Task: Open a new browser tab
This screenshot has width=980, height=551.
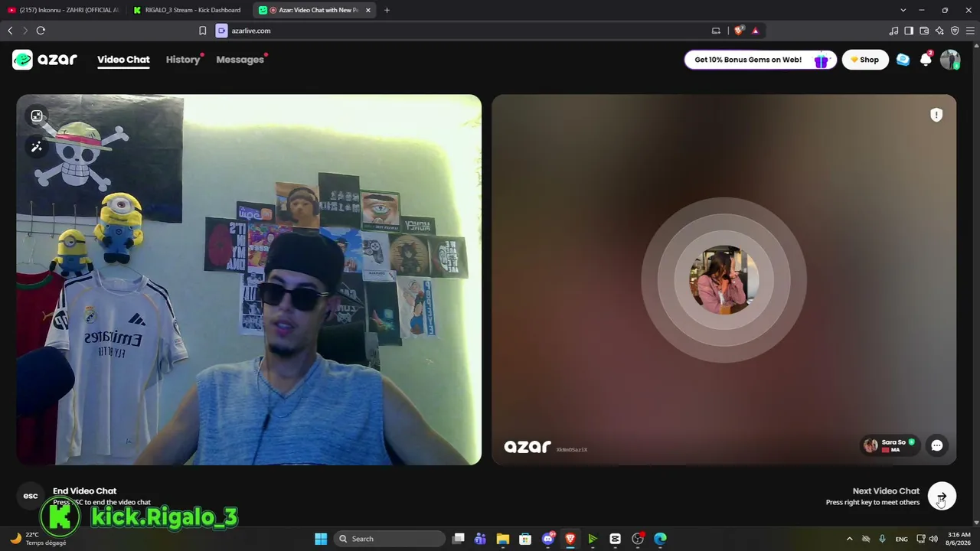Action: pyautogui.click(x=387, y=10)
